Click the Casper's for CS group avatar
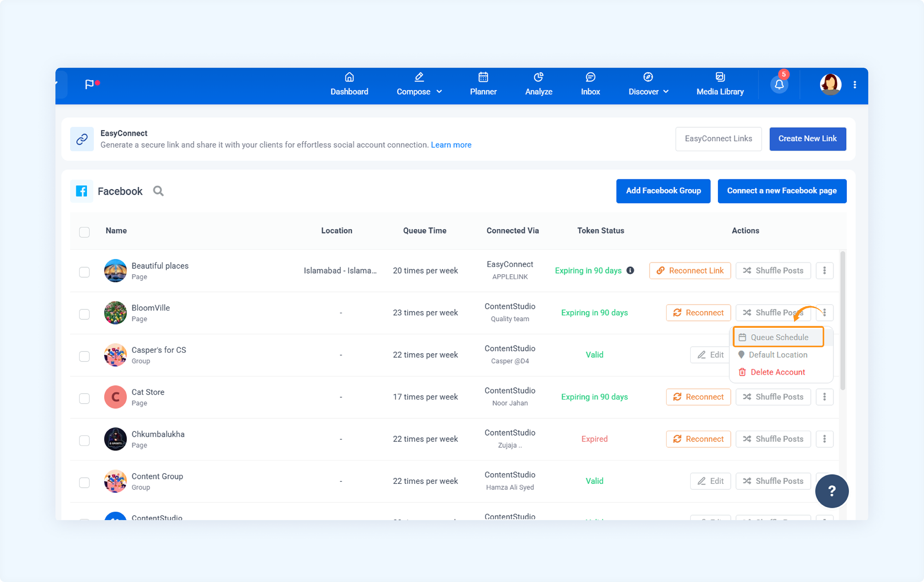The image size is (924, 582). [x=115, y=355]
